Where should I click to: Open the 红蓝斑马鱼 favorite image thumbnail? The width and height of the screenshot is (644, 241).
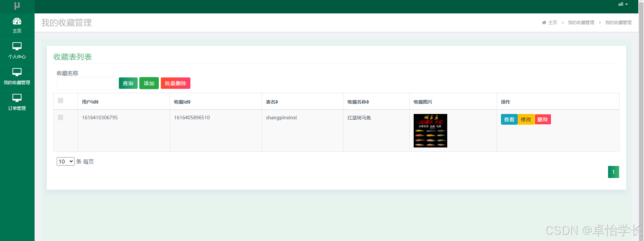pos(430,131)
